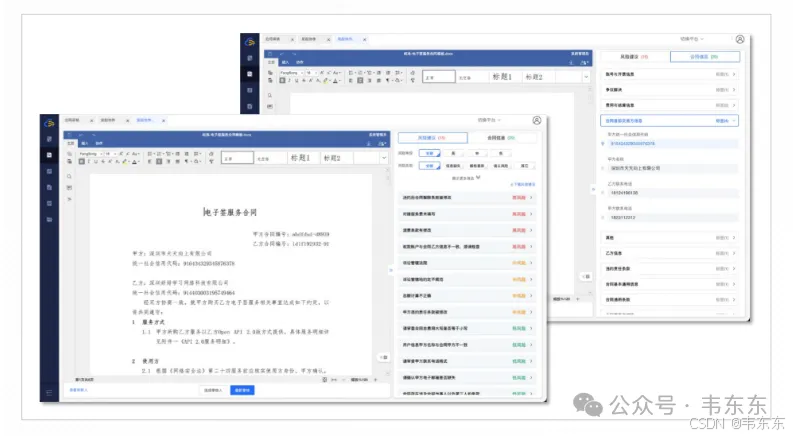This screenshot has width=793, height=437.
Task: Select the 高 risk level filter
Action: click(453, 153)
